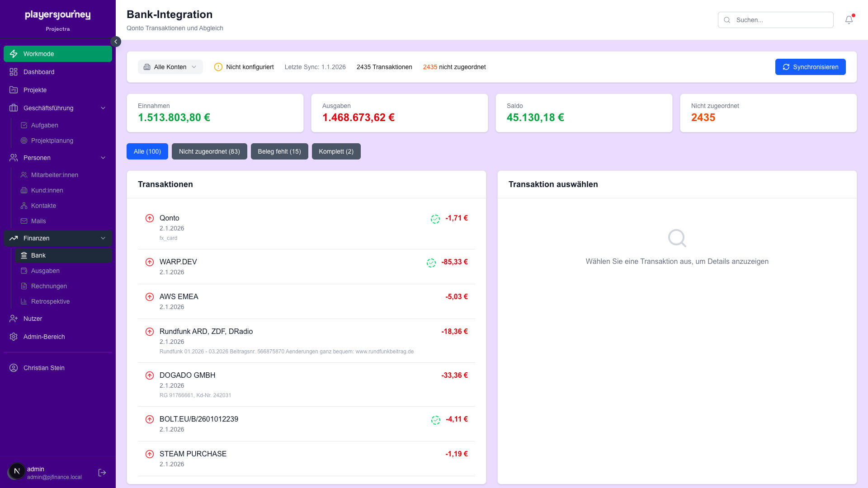Click the Workmode lightning icon
Viewport: 868px width, 488px height.
[14, 54]
